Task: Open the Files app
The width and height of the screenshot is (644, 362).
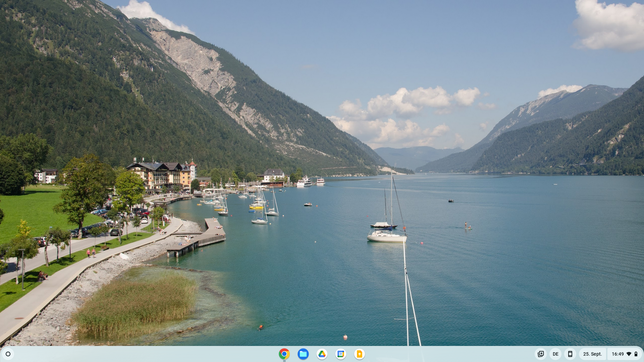Action: pos(303,354)
